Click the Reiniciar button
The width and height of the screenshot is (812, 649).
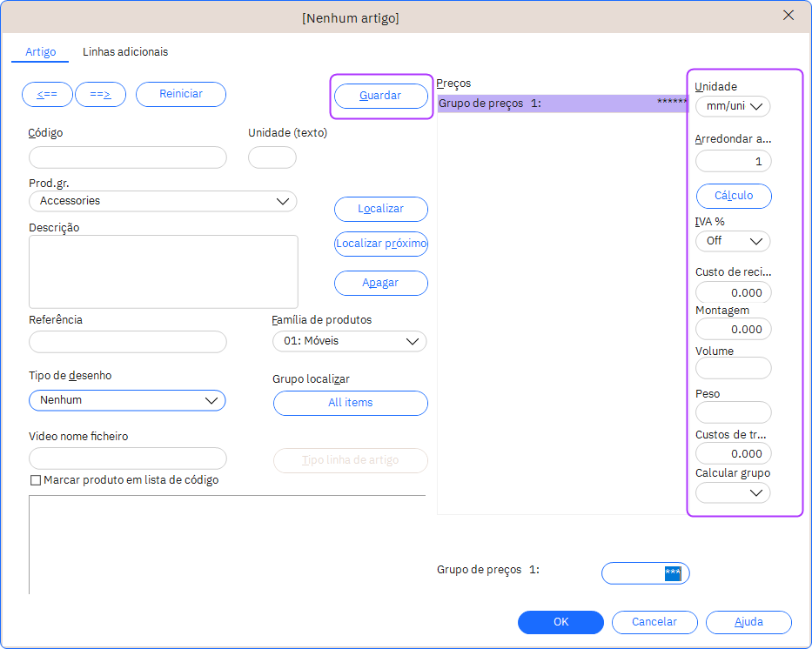tap(181, 94)
